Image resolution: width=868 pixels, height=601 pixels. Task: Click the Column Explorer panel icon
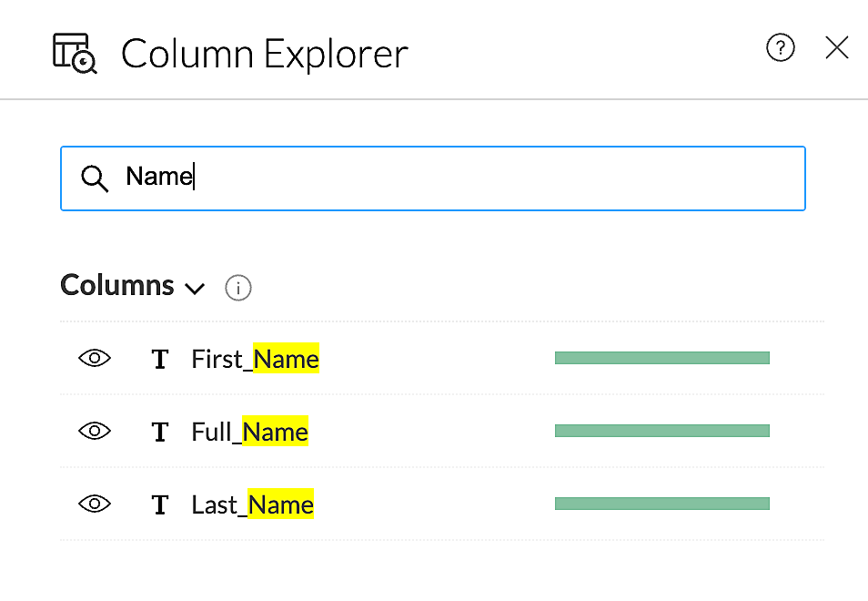(x=75, y=53)
